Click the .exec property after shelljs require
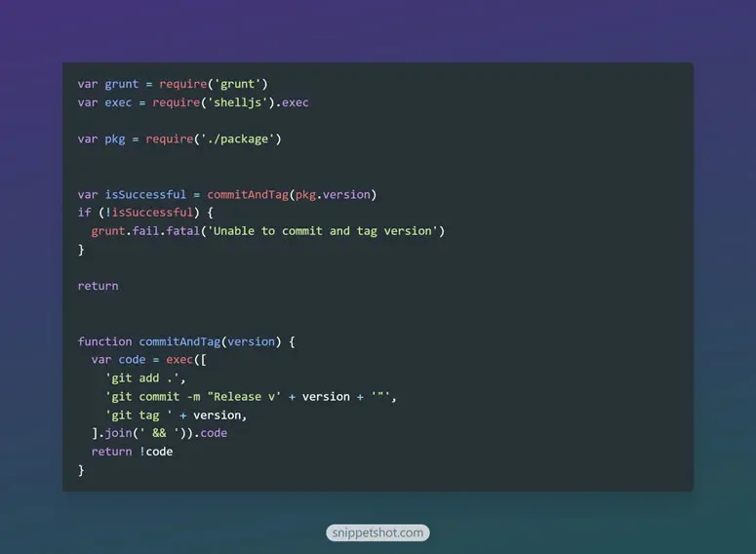The width and height of the screenshot is (756, 554). tap(293, 102)
